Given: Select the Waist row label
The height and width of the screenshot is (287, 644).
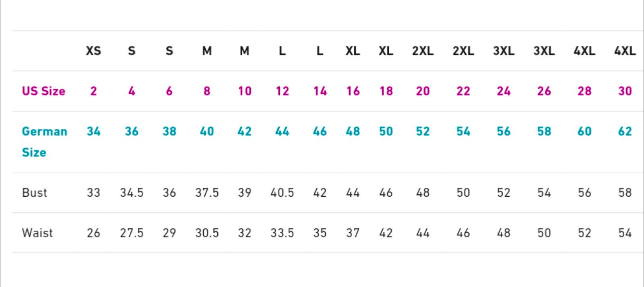Looking at the screenshot, I should point(37,233).
